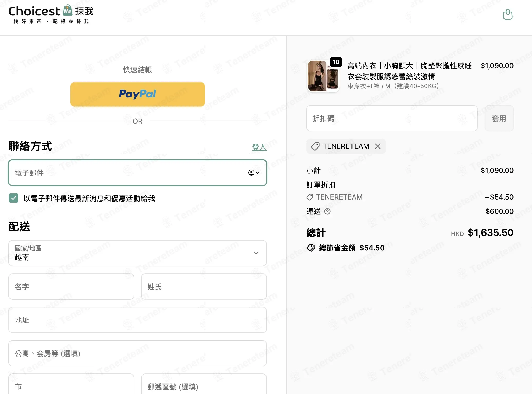This screenshot has width=532, height=394.
Task: Click the 地址 address input field
Action: 138,320
